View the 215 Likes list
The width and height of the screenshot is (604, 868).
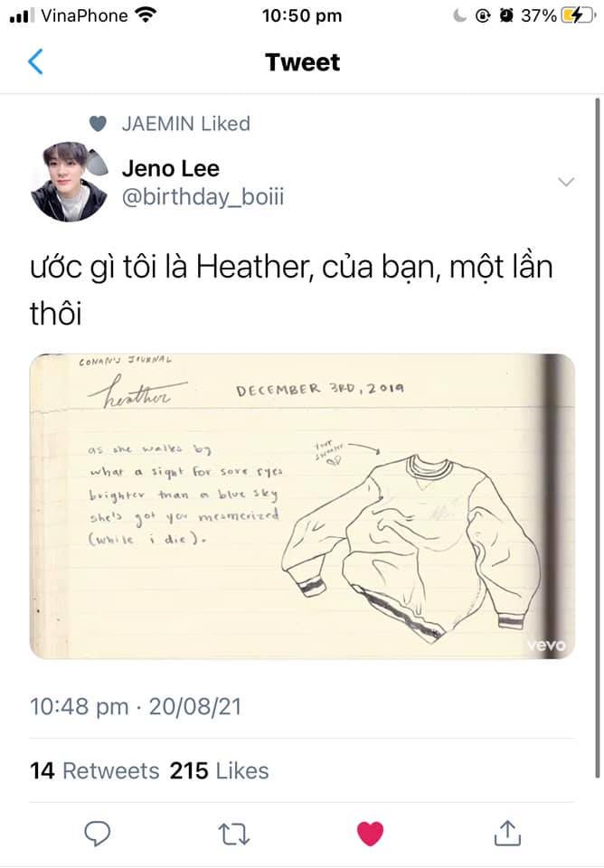point(219,770)
